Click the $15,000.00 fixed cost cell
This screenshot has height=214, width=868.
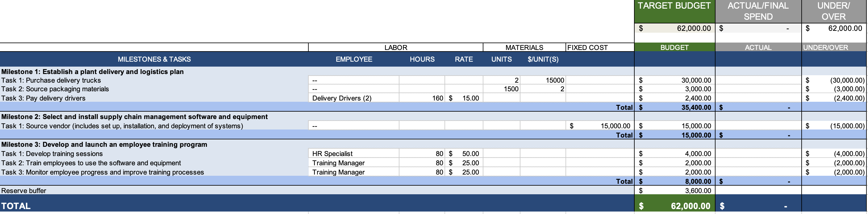[x=599, y=126]
